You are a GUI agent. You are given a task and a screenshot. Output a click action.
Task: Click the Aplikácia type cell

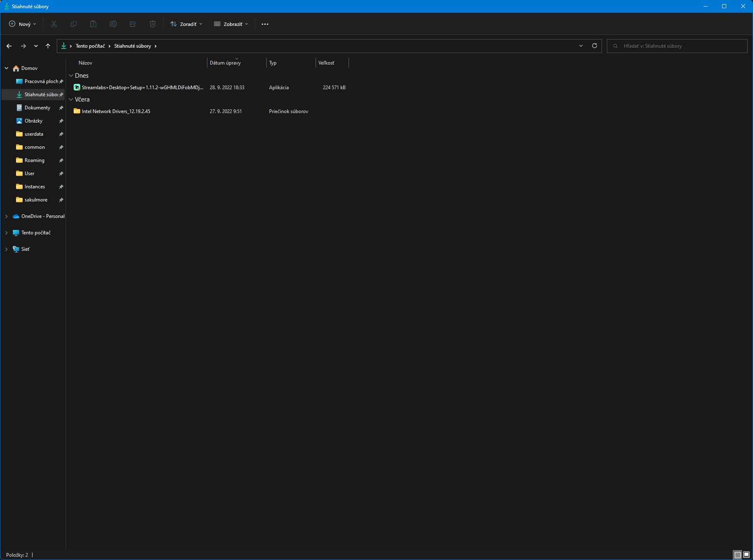[x=279, y=88]
